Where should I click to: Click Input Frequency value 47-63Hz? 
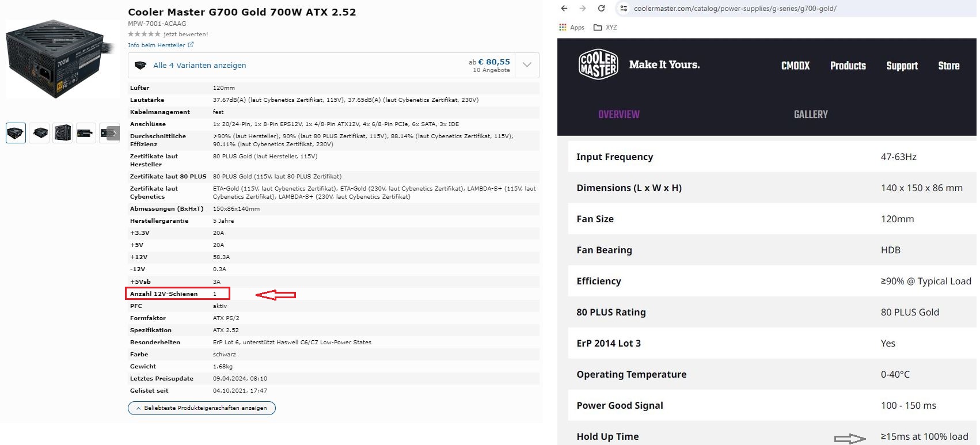898,157
